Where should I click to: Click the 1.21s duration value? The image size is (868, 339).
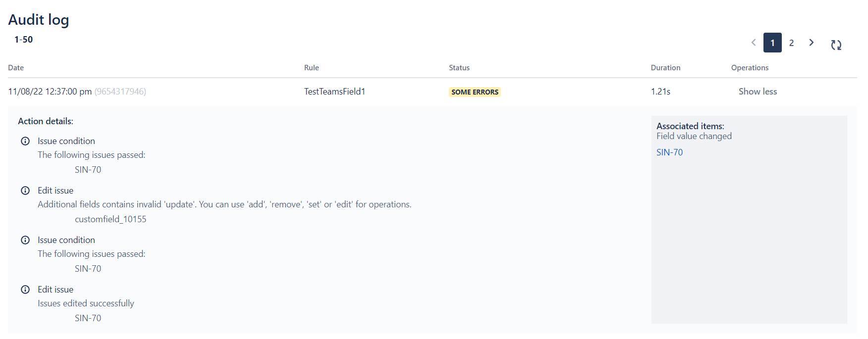pyautogui.click(x=660, y=92)
